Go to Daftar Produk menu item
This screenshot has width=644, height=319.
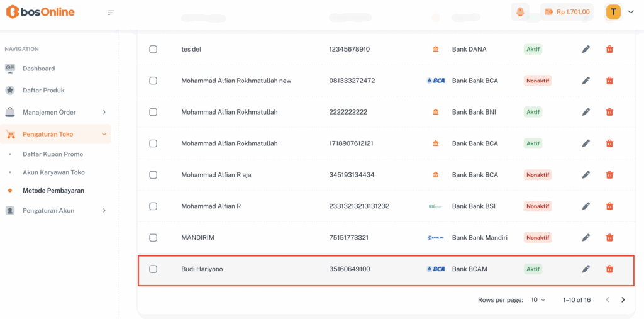[43, 91]
